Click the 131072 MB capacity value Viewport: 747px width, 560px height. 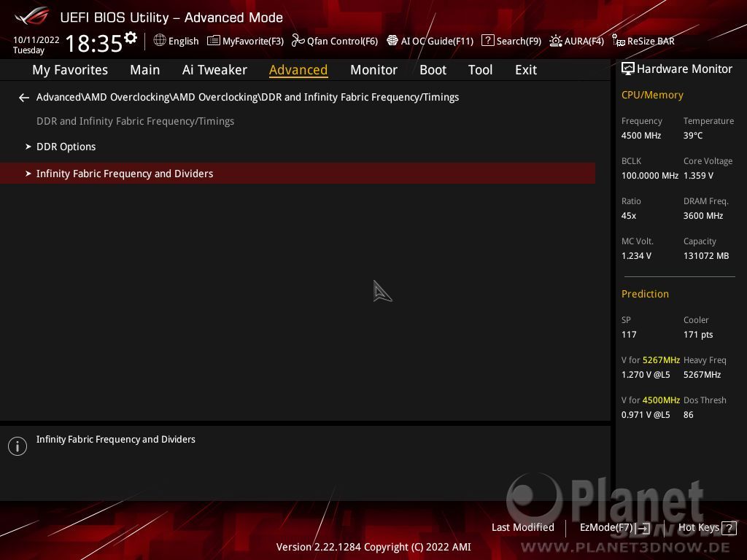click(x=706, y=256)
